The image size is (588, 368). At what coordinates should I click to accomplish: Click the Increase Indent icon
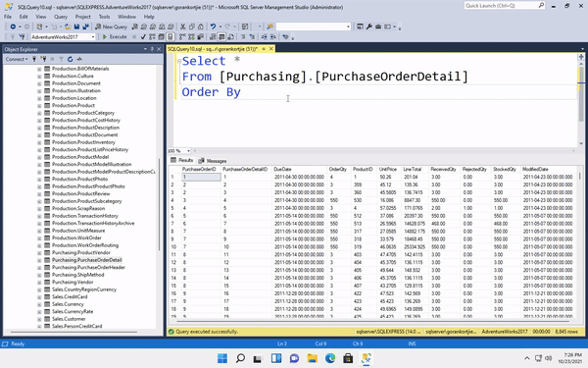coord(272,37)
